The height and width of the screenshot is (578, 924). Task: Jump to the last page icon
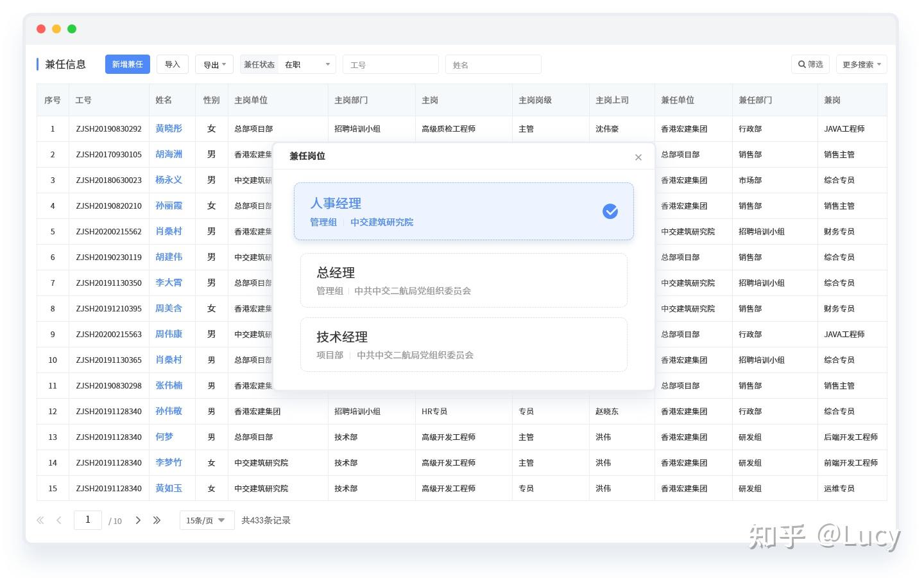pyautogui.click(x=157, y=520)
